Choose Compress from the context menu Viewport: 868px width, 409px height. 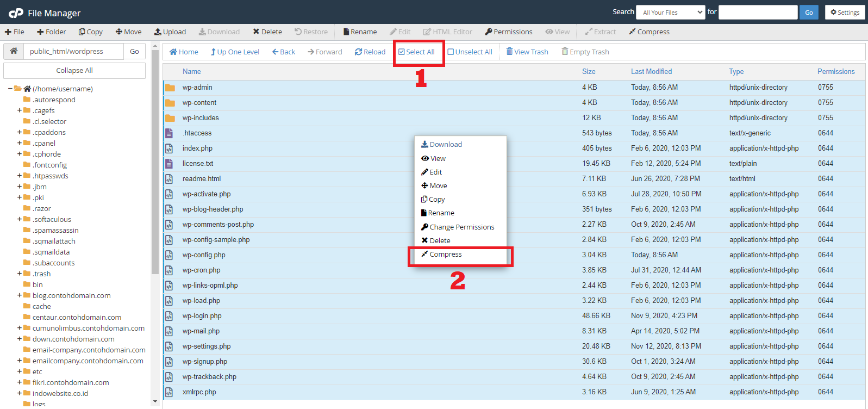click(445, 255)
